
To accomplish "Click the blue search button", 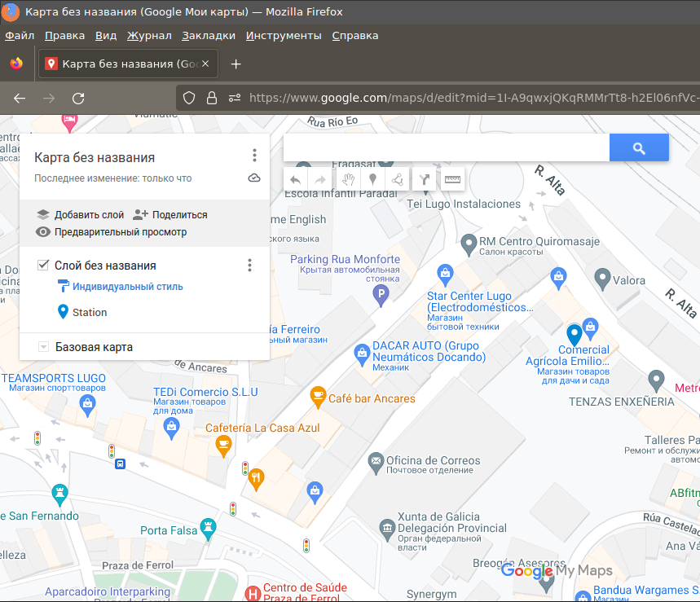I will (x=639, y=147).
